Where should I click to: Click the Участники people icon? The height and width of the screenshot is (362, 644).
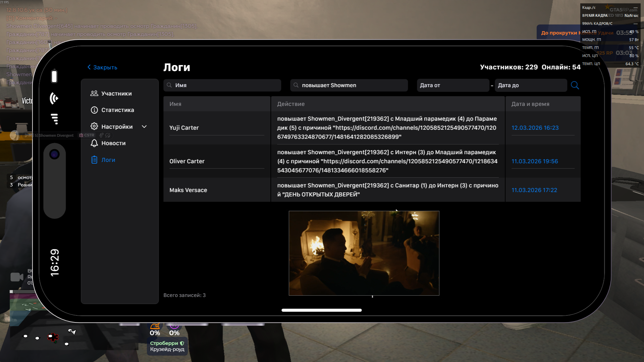pyautogui.click(x=94, y=94)
